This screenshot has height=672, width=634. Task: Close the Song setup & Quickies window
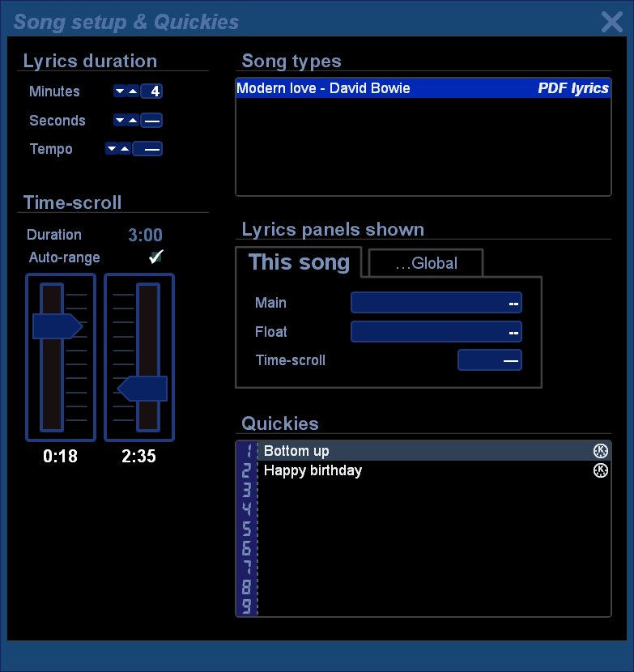(611, 22)
